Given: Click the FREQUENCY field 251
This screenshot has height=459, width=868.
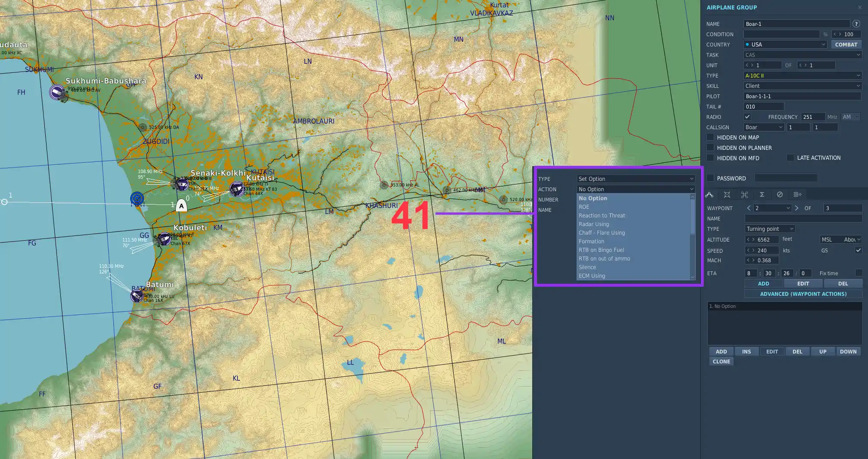Looking at the screenshot, I should click(813, 117).
